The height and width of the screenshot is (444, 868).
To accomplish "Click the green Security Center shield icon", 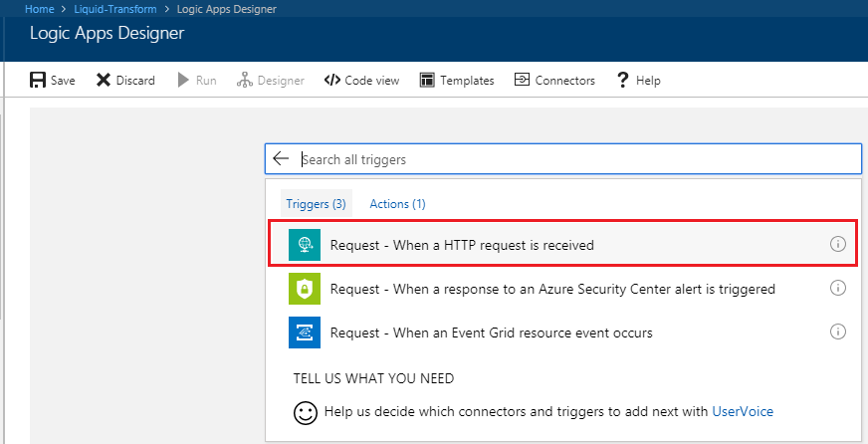I will click(x=305, y=289).
